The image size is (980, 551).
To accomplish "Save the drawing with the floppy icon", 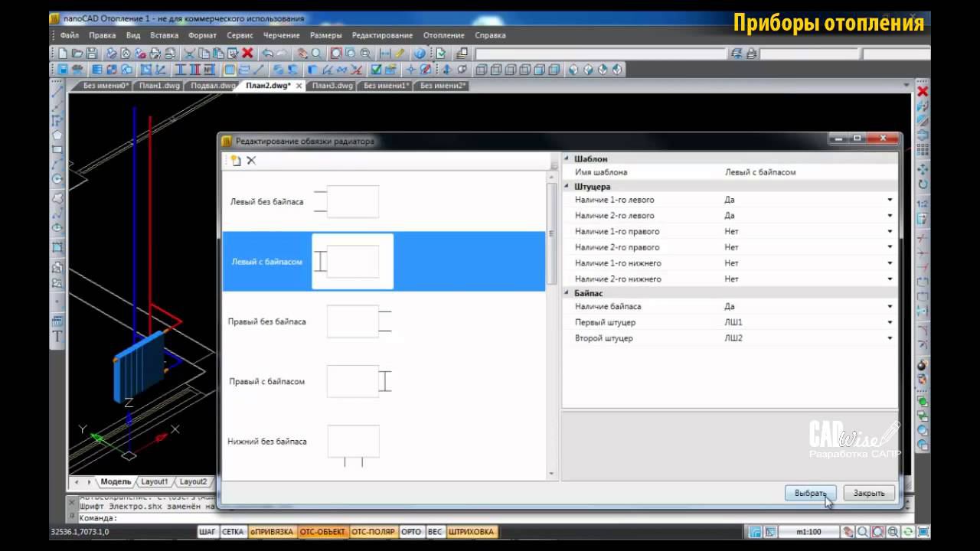I will (x=92, y=54).
